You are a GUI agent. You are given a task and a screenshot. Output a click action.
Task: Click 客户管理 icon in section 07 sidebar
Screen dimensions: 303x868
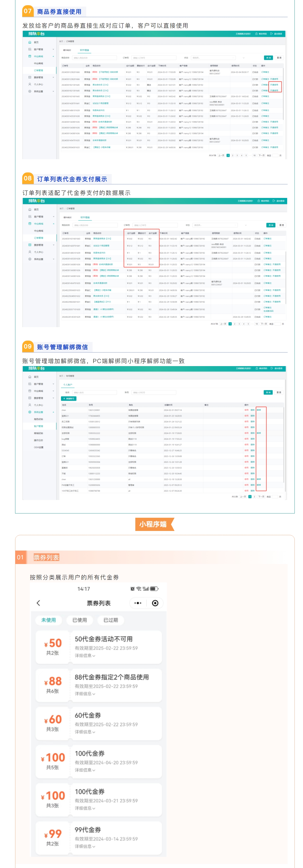[x=30, y=49]
